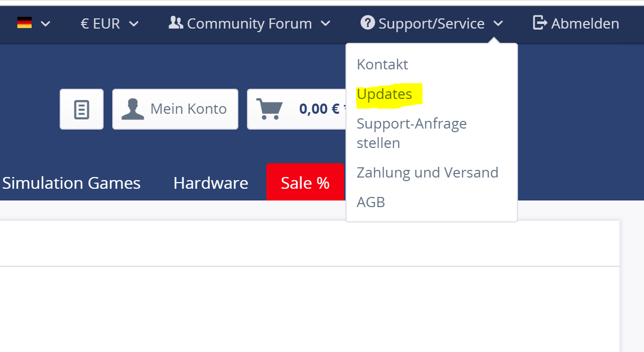
Task: Choose the highlighted Updates menu entry
Action: (384, 94)
